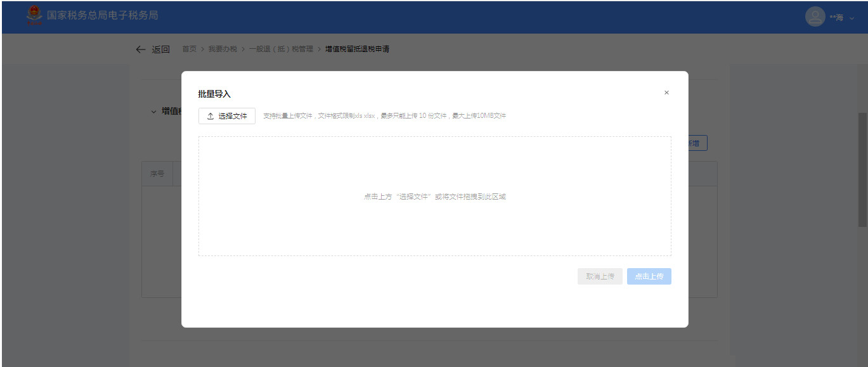The height and width of the screenshot is (367, 868).
Task: Expand the account dropdown arrow beside username
Action: pyautogui.click(x=852, y=18)
